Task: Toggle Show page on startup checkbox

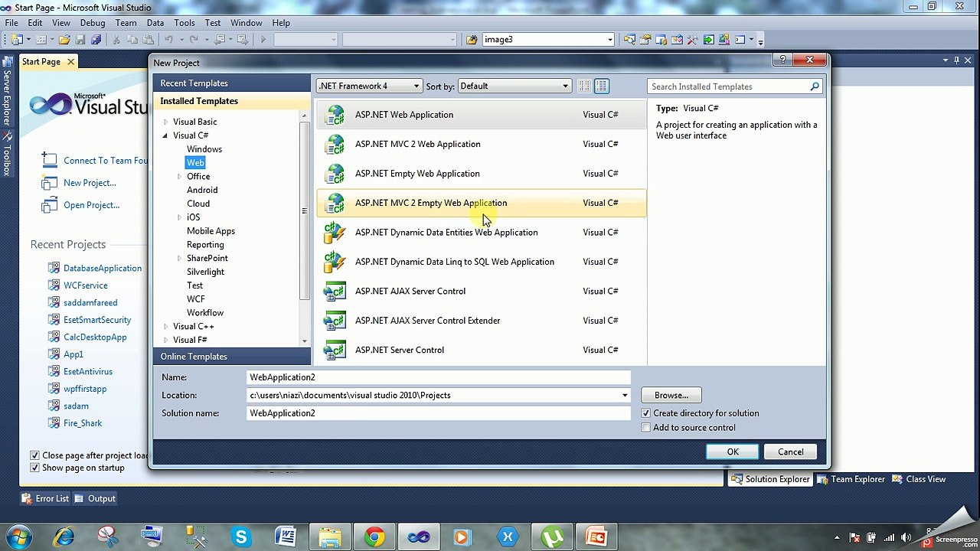Action: (34, 468)
